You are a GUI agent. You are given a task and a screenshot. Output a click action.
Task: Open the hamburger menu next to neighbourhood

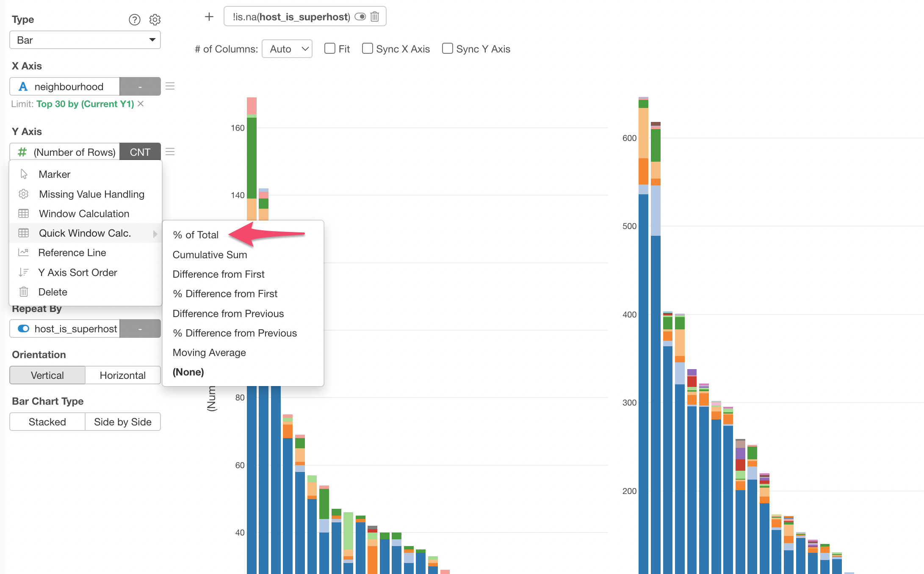tap(170, 86)
